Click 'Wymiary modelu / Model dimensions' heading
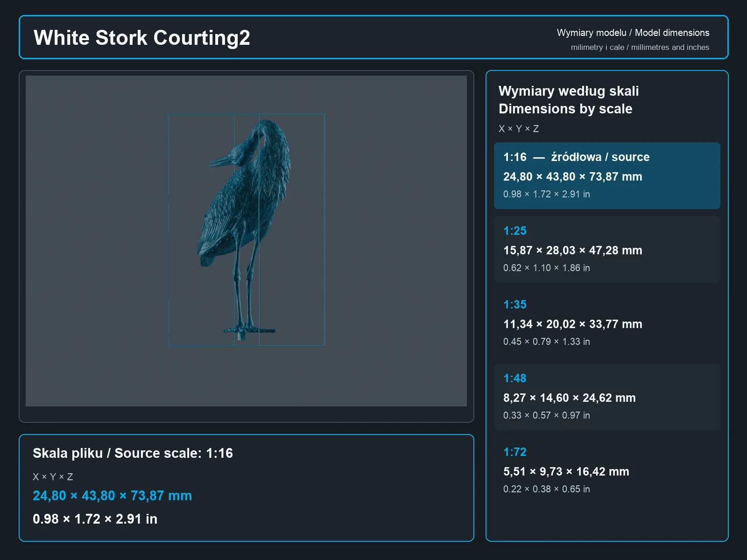Image resolution: width=747 pixels, height=560 pixels. click(x=633, y=33)
